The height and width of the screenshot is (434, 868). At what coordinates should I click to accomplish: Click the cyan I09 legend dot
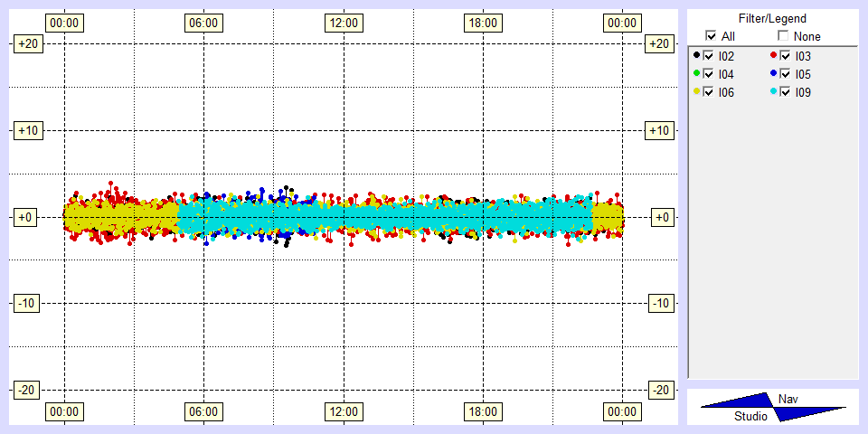tap(773, 91)
